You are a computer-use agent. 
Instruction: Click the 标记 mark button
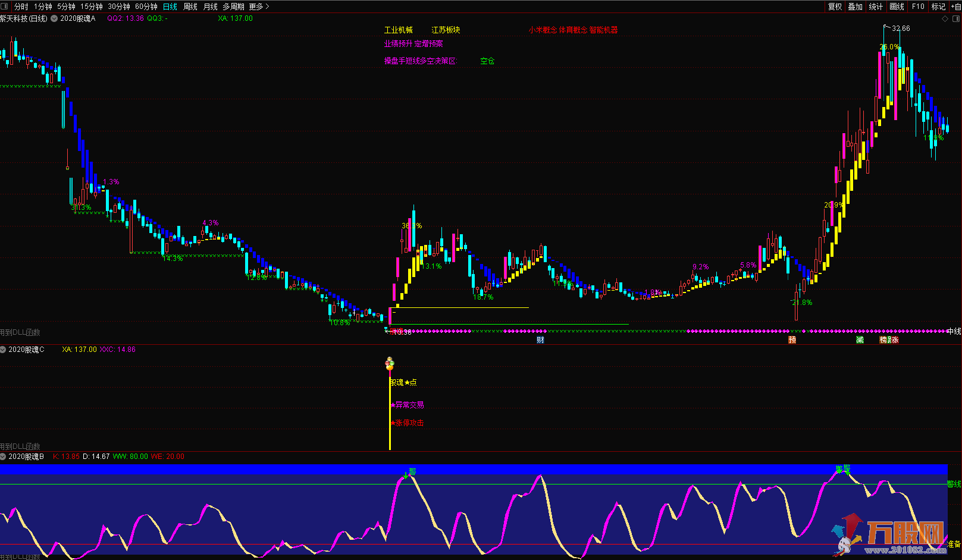tap(938, 7)
